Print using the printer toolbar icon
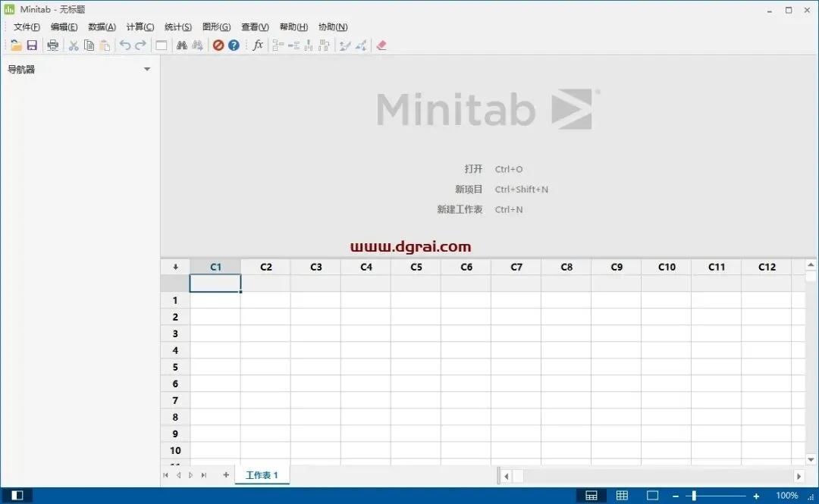 52,45
